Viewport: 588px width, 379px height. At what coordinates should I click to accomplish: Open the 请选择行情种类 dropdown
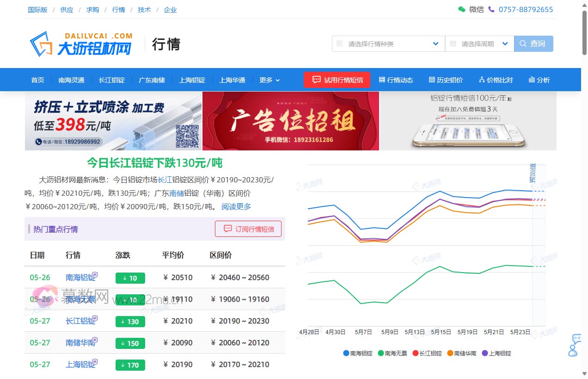[387, 43]
